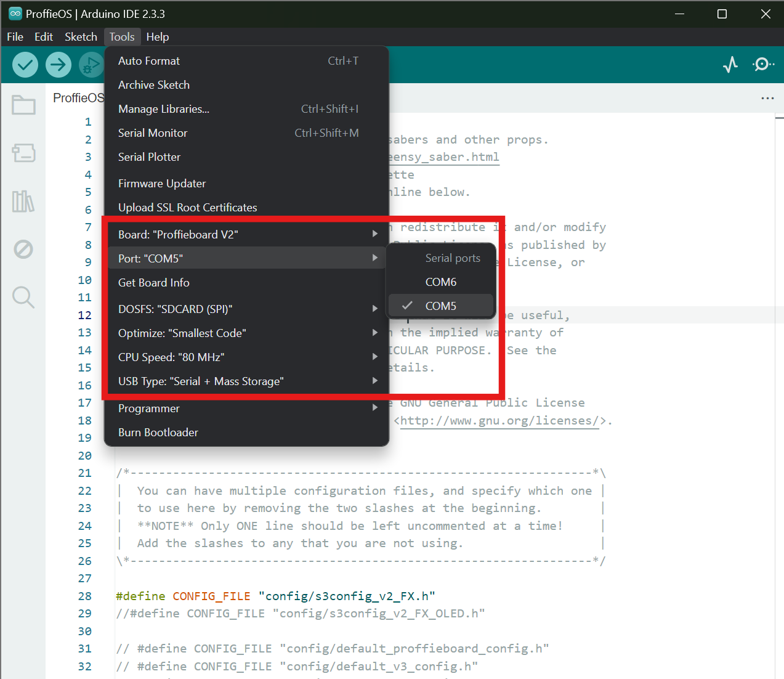Click Burn Bootloader menu item
784x679 pixels.
(246, 433)
